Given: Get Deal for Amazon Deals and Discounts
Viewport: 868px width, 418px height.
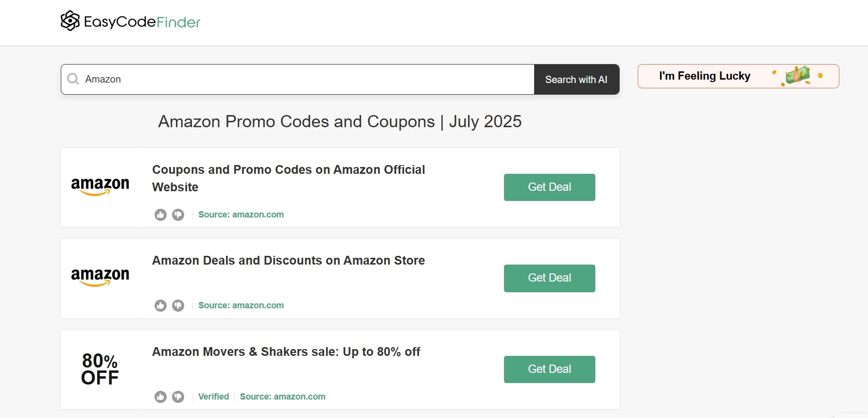Looking at the screenshot, I should click(550, 278).
